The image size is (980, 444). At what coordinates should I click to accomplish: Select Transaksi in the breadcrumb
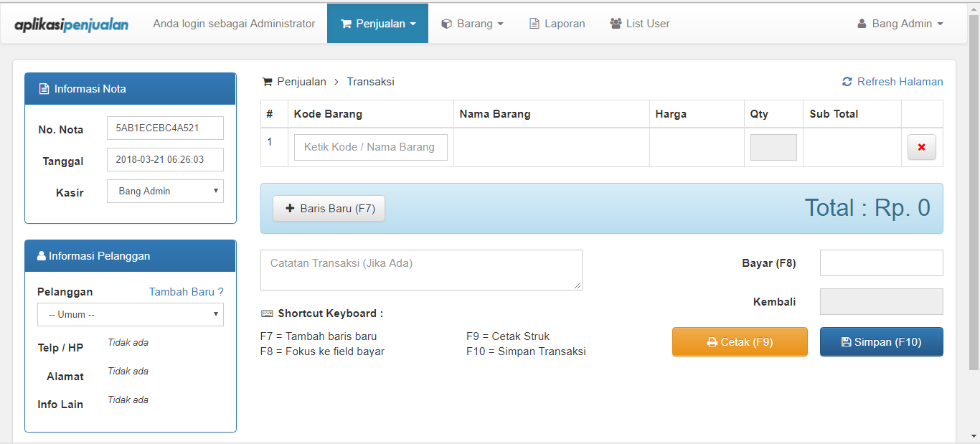(x=370, y=81)
